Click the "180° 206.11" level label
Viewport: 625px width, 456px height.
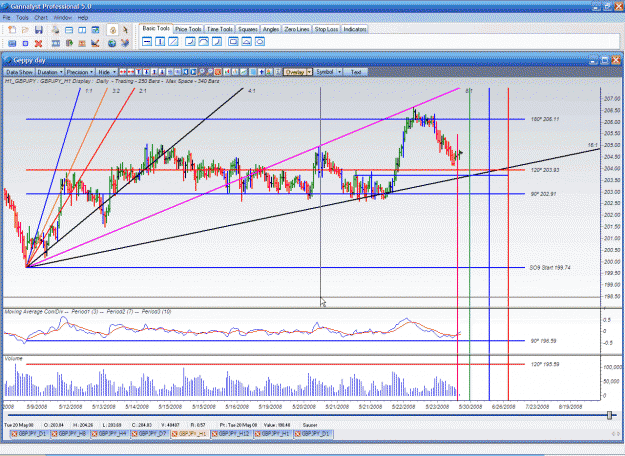[544, 119]
